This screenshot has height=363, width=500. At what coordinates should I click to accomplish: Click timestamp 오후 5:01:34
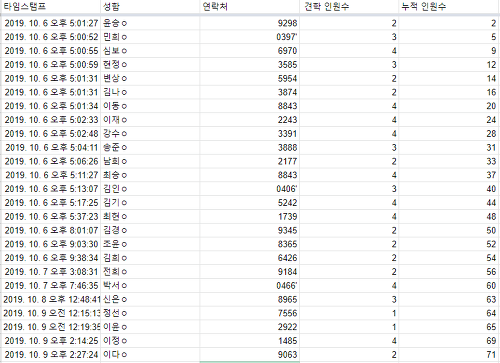50,106
